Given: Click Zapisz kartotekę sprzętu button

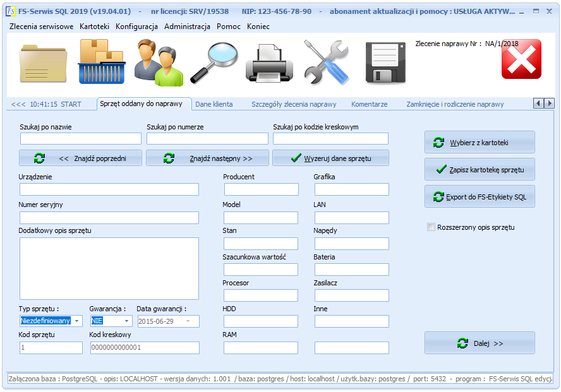Looking at the screenshot, I should [480, 169].
